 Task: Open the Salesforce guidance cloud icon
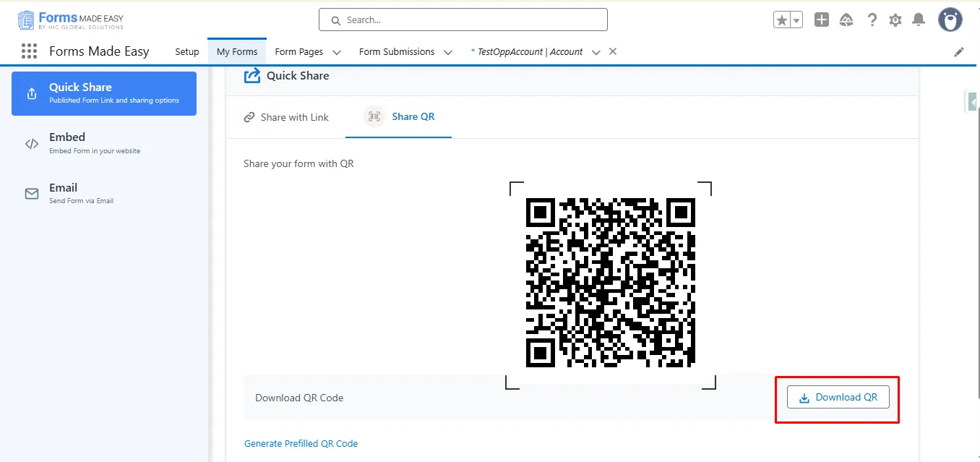click(846, 20)
